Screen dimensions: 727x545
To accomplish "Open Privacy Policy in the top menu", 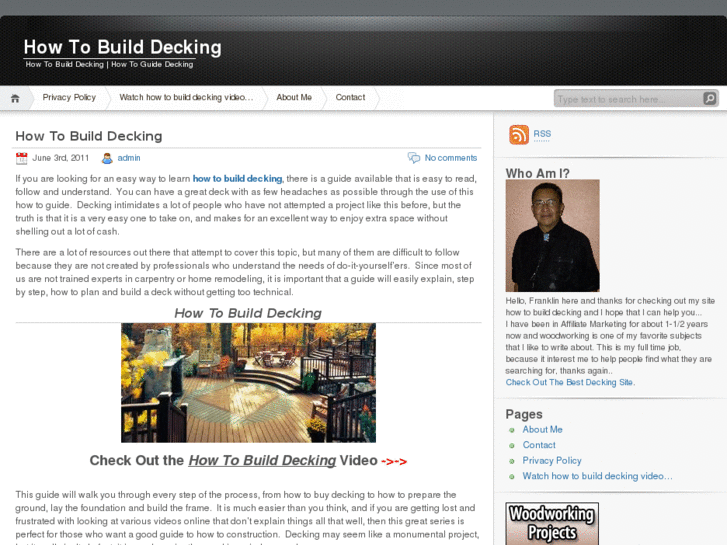I will pos(69,97).
